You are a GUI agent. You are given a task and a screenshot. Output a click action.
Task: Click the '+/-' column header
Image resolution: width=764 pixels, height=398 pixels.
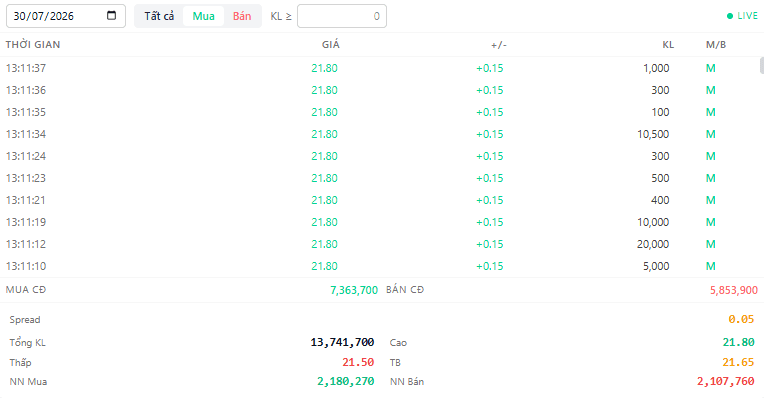point(498,45)
